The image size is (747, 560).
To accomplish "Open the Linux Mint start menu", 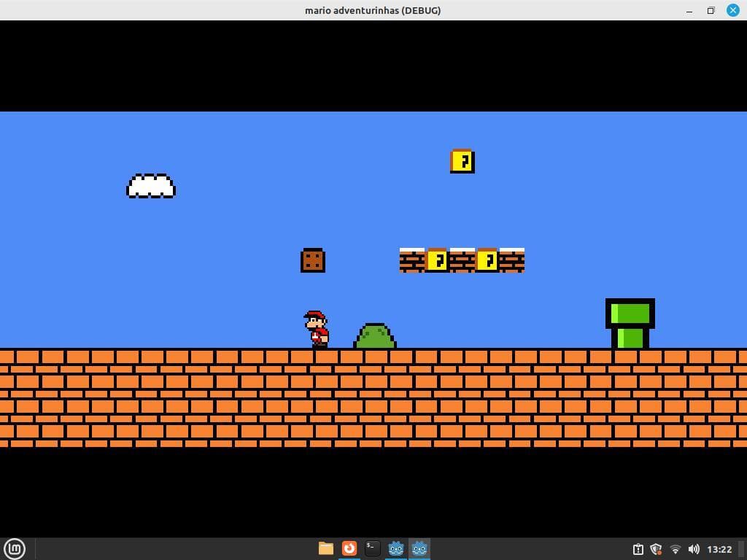I will (x=15, y=548).
